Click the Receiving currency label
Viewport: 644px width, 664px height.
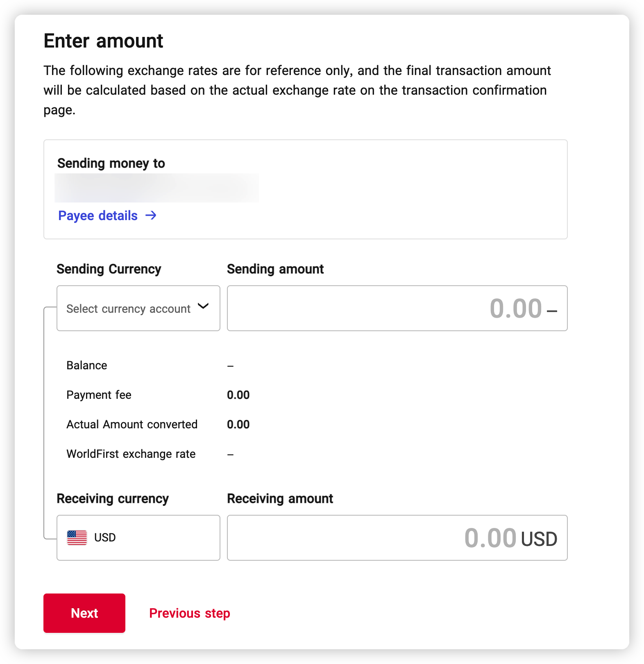pyautogui.click(x=113, y=498)
